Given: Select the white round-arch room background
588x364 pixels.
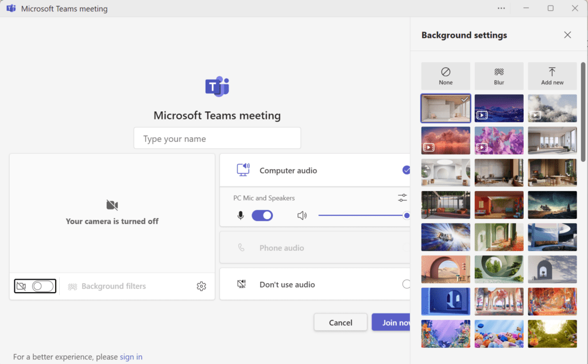Looking at the screenshot, I should click(446, 173).
